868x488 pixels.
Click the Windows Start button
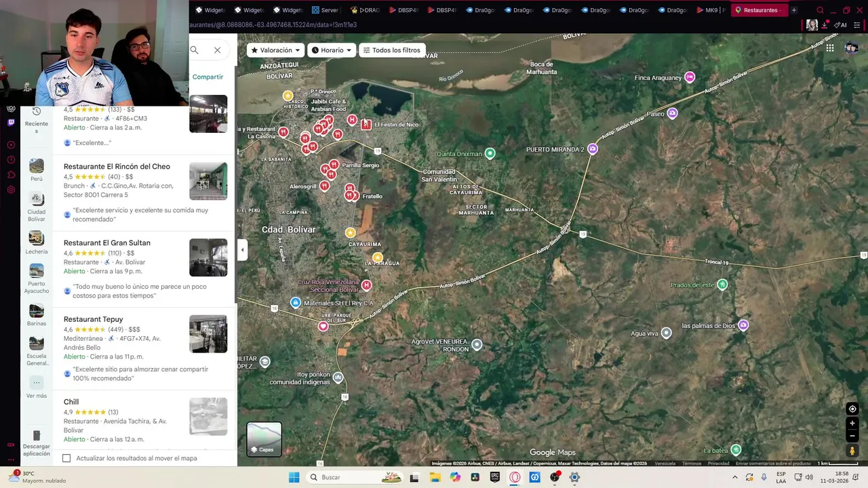pos(294,477)
